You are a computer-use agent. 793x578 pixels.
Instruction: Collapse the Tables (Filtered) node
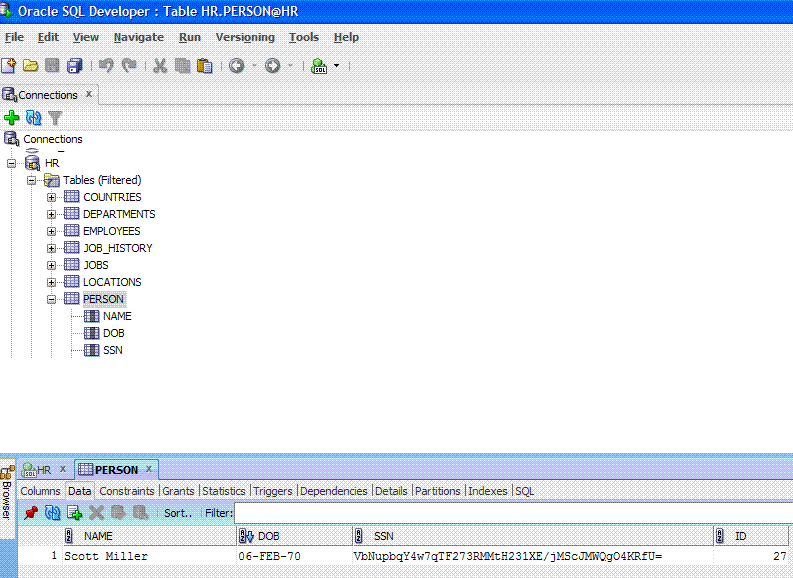click(x=31, y=181)
